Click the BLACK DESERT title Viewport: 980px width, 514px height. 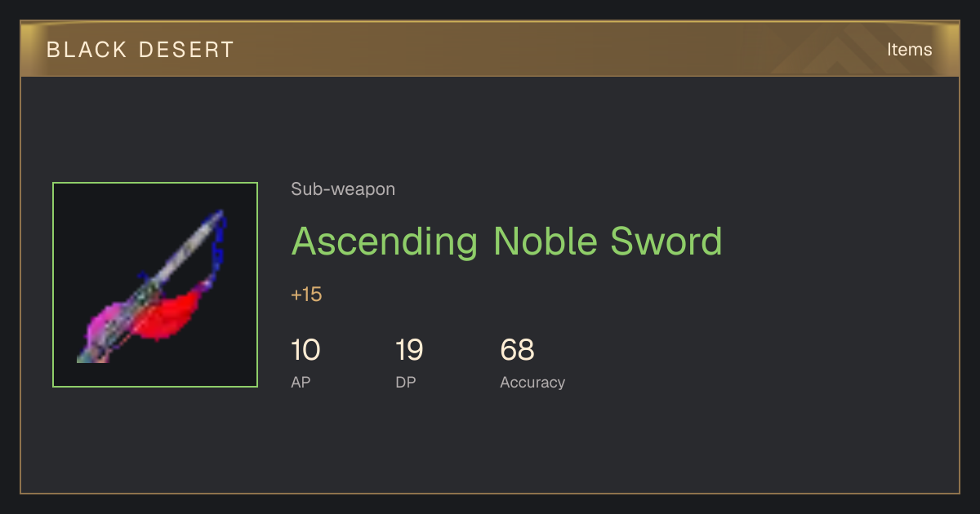(x=140, y=50)
